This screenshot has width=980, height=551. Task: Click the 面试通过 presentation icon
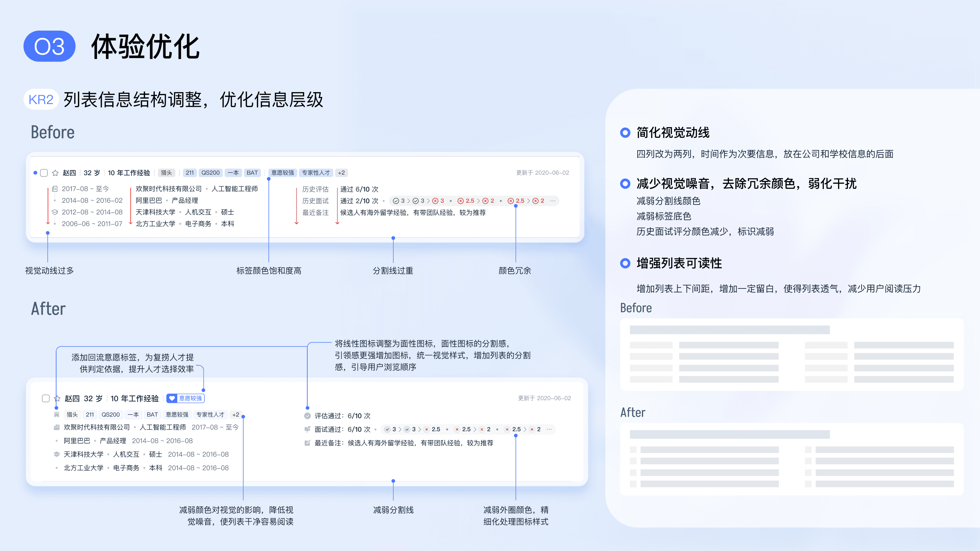[307, 429]
